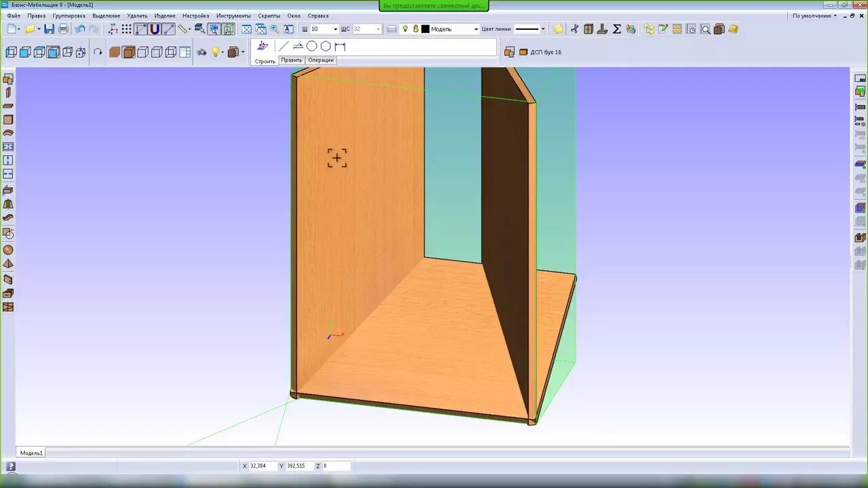
Task: Open the Ш width dropdown
Action: pyautogui.click(x=335, y=29)
